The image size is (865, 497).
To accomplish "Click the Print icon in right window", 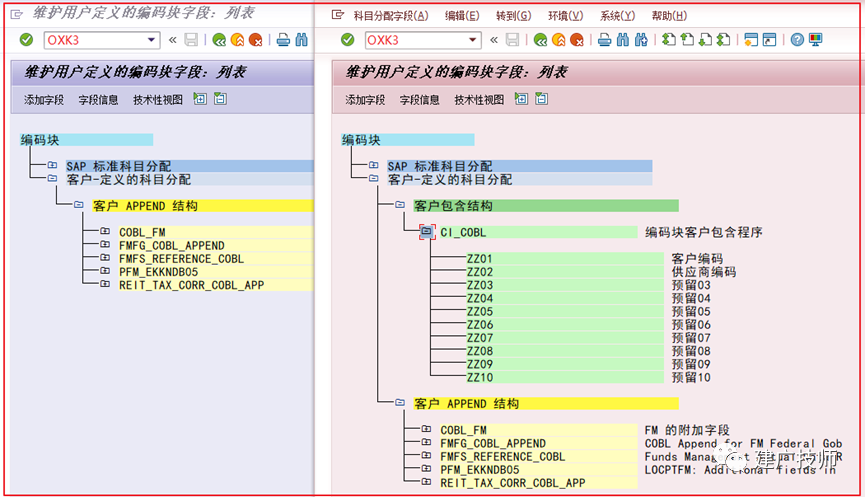I will pos(605,40).
